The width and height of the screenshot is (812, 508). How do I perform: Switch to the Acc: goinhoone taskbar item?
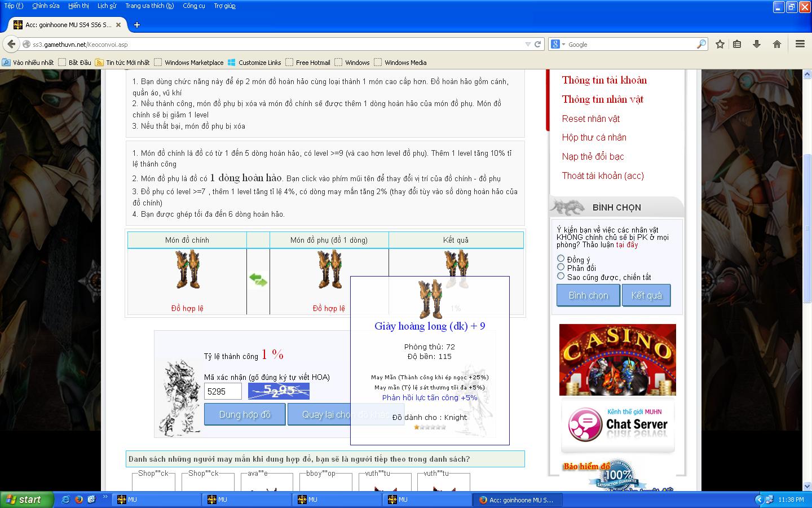pos(518,500)
